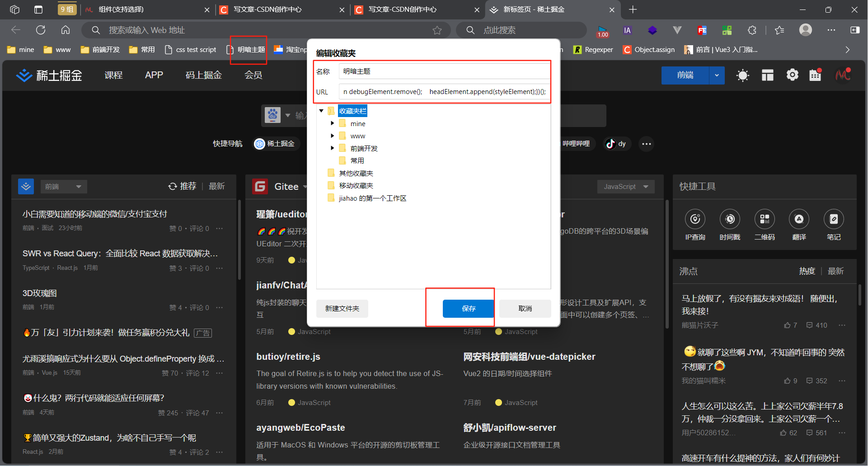
Task: Open Juejin layout grid icon
Action: tap(767, 75)
